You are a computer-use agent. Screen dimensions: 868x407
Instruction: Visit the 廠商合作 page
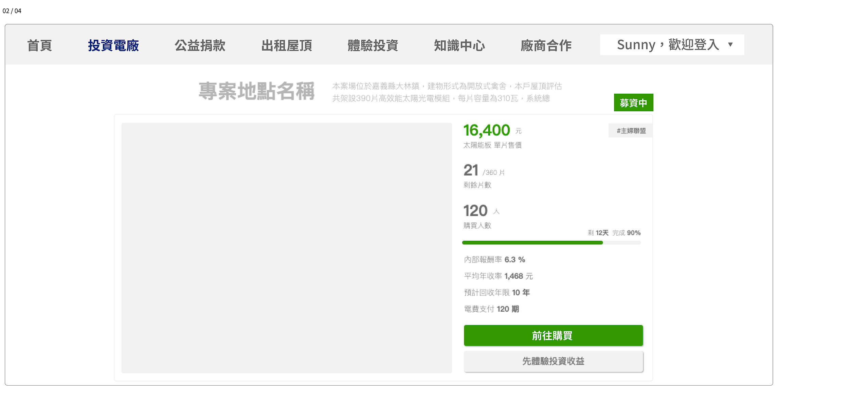coord(546,45)
